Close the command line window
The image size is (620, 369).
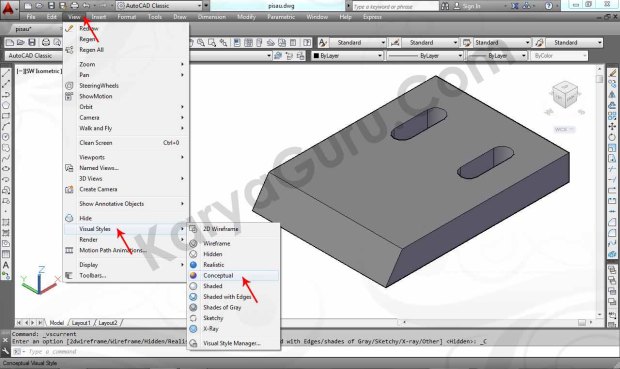tap(5, 340)
